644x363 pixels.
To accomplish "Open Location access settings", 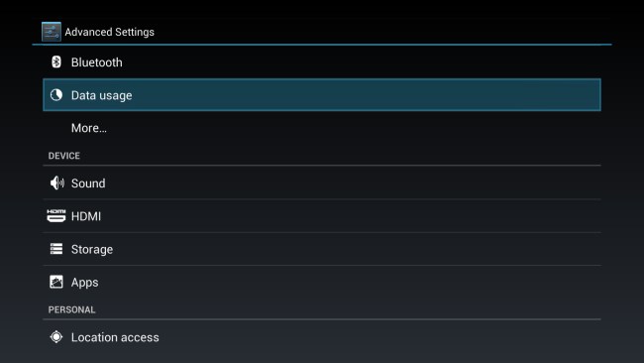I will tap(322, 337).
